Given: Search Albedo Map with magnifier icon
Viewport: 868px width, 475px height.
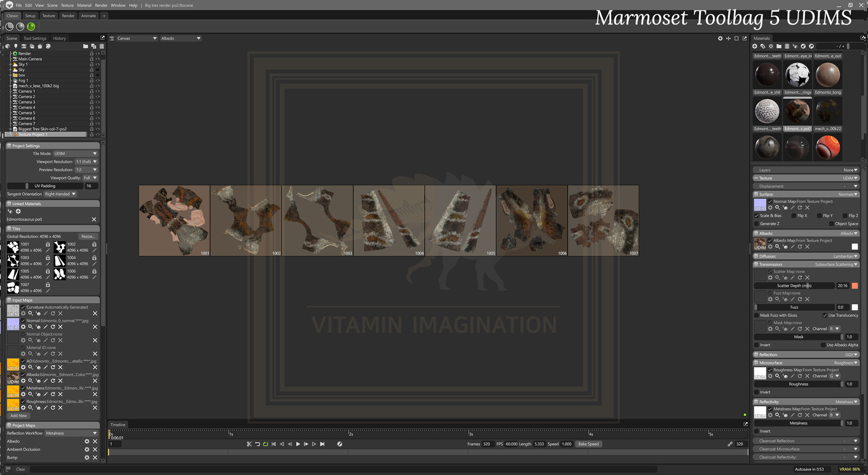Looking at the screenshot, I should [x=777, y=247].
